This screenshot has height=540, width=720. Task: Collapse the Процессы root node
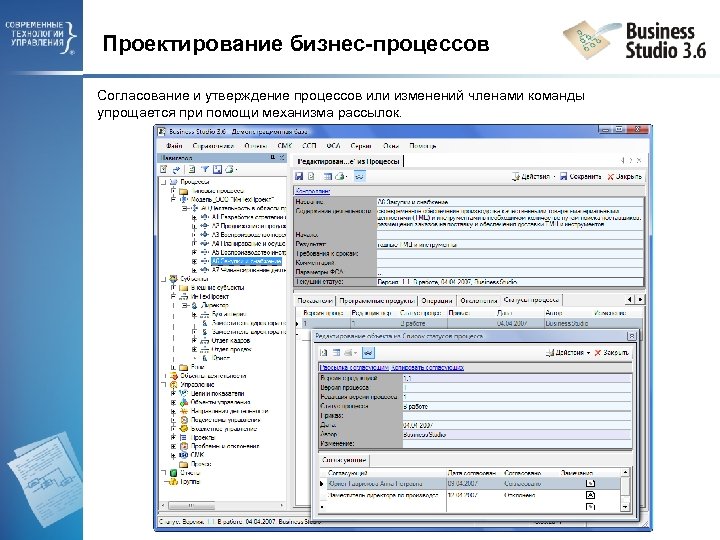(163, 182)
